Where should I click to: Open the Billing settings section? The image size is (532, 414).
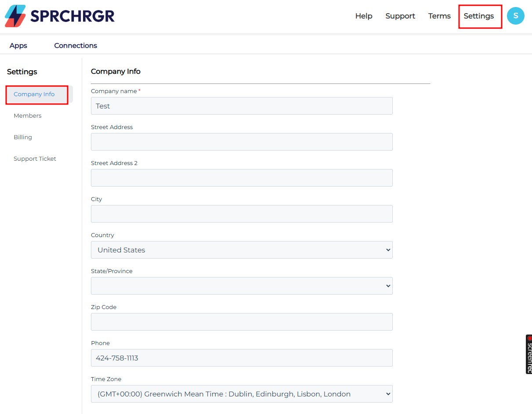tap(23, 137)
